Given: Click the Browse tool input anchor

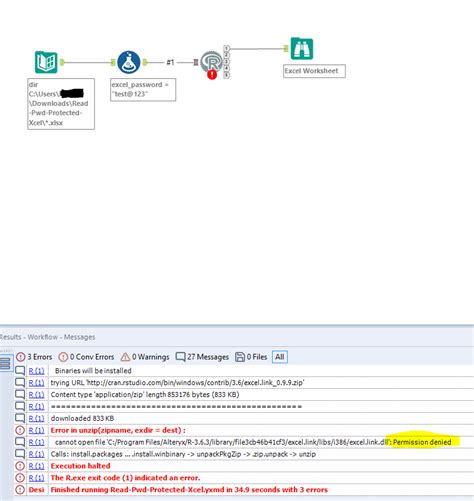Looking at the screenshot, I should [x=286, y=49].
